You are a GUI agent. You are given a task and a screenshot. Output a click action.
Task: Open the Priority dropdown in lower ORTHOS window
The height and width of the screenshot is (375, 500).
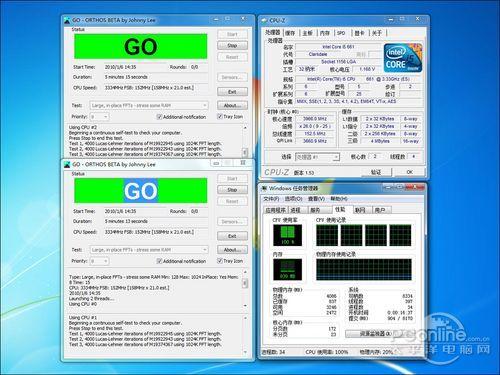point(99,261)
